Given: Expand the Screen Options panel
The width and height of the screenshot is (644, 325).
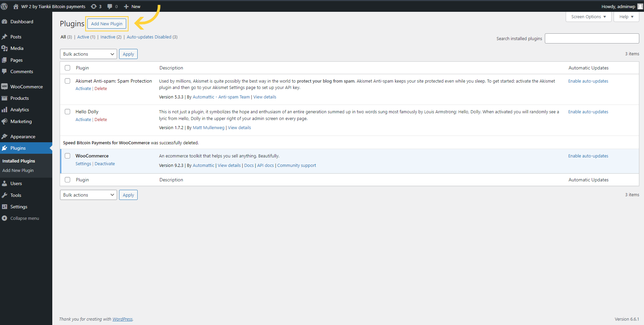Looking at the screenshot, I should click(x=589, y=17).
